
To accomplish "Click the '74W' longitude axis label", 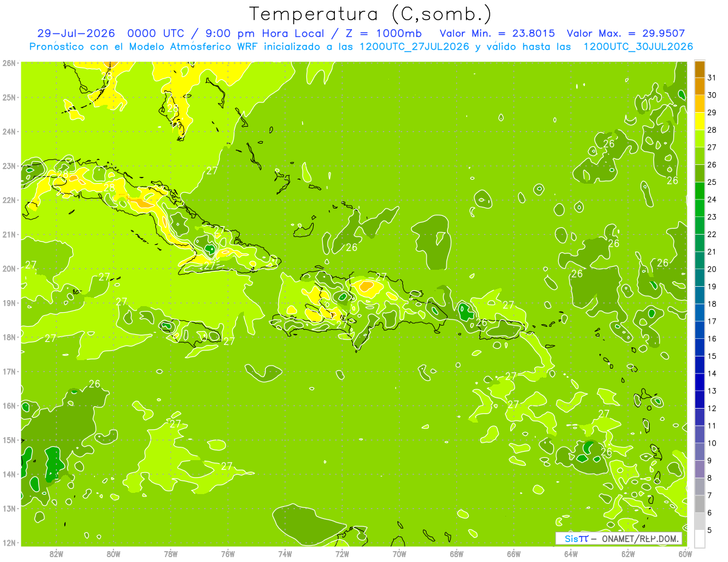I will click(x=285, y=554).
